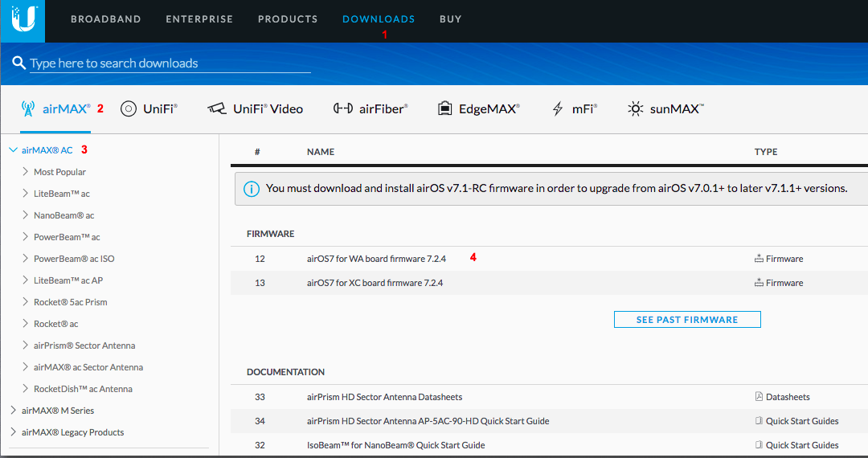Collapse the airMAX AC category chevron
This screenshot has width=868, height=458.
(x=14, y=150)
